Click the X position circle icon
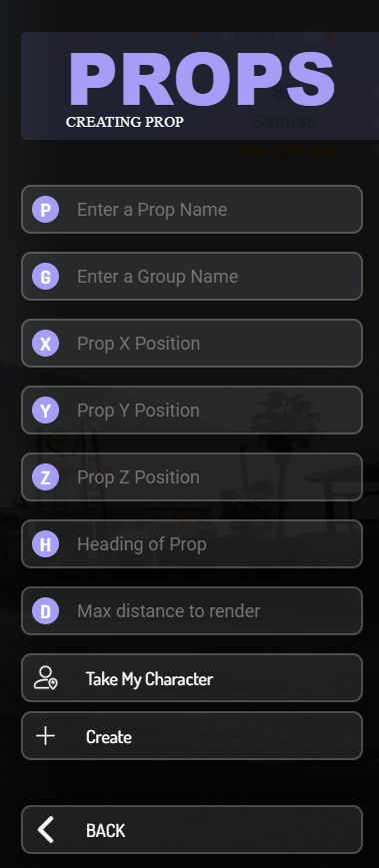The width and height of the screenshot is (379, 868). click(45, 344)
